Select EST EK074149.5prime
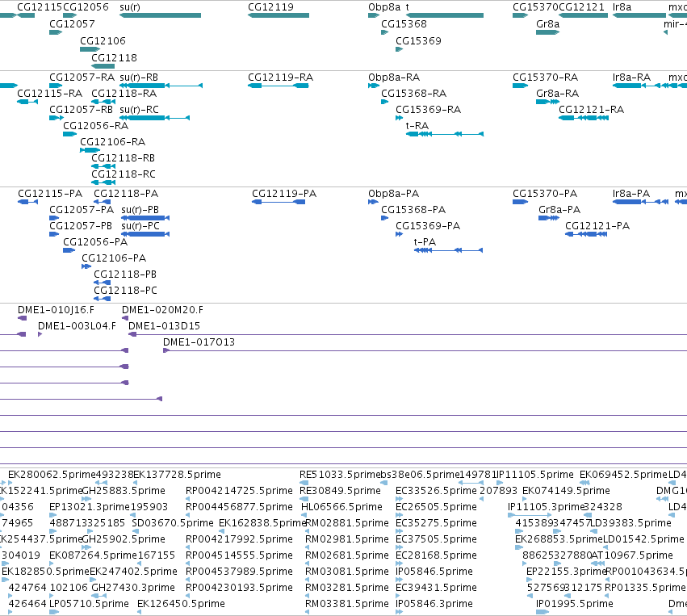 pos(566,491)
